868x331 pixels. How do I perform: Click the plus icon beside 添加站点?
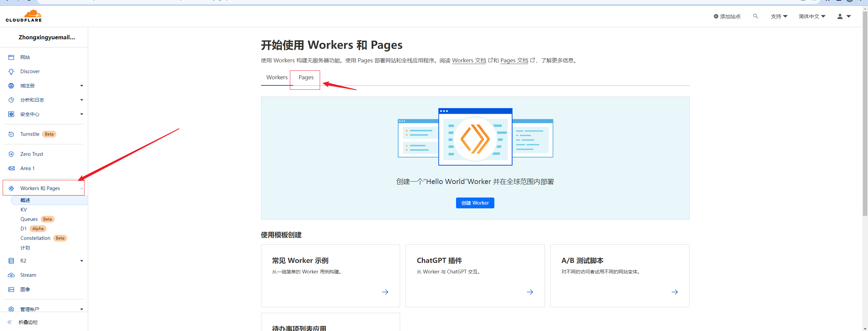pos(716,16)
